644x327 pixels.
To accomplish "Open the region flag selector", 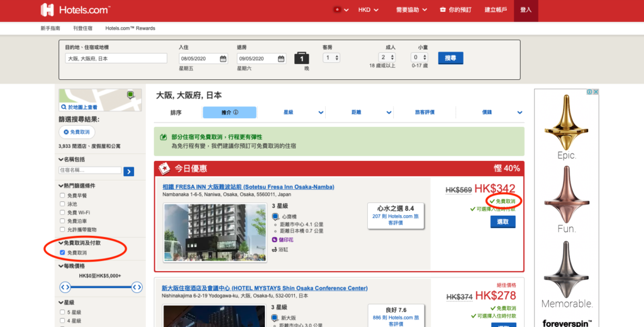I will [x=341, y=10].
